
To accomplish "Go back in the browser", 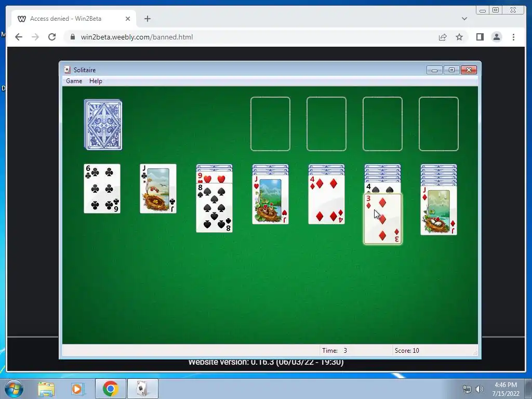I will point(19,37).
